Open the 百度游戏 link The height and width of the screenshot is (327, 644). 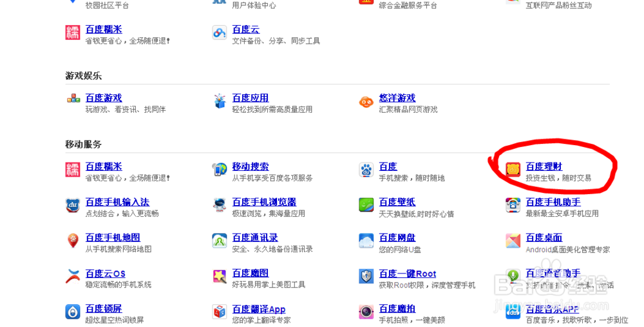104,98
